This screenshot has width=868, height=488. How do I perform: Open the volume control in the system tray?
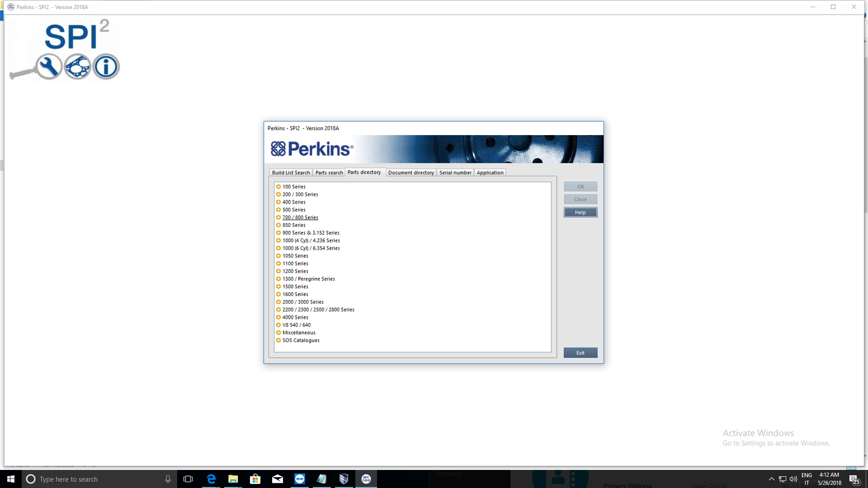[792, 478]
